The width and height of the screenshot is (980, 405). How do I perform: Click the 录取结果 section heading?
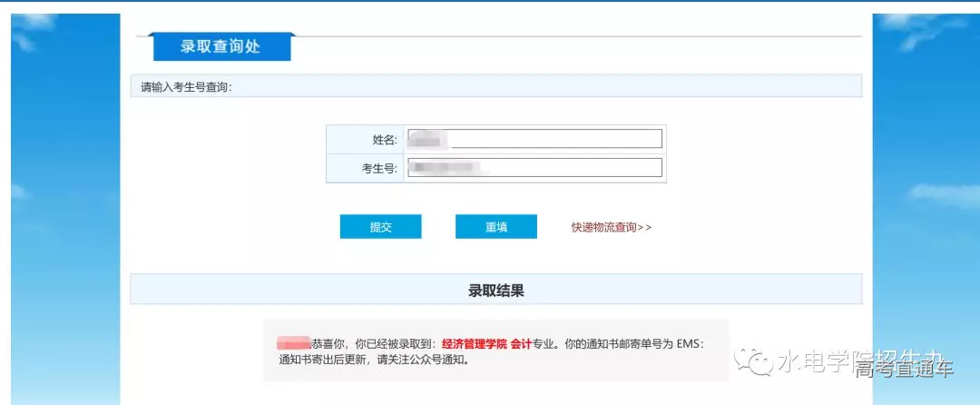point(495,291)
